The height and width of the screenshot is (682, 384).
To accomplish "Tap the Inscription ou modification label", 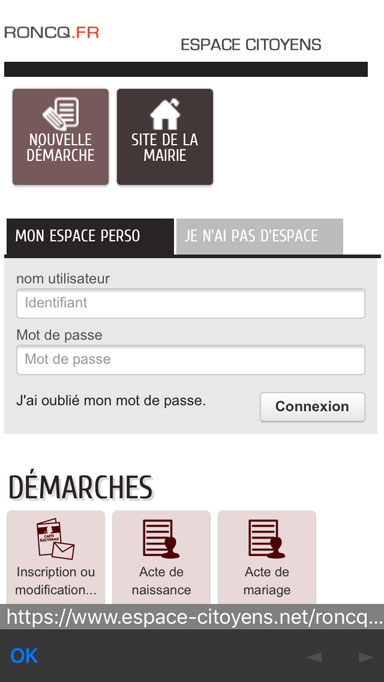I will pos(56,581).
